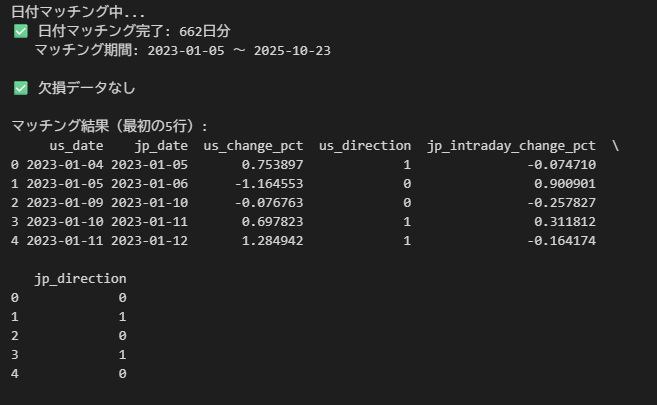Click the green checkmark beside 欠損データなし
Screen dimensions: 657x405
[21, 88]
